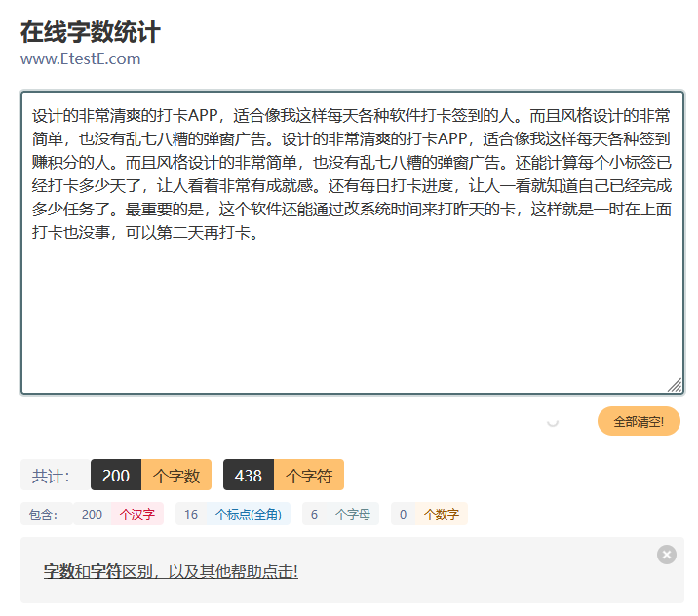Click the 个标点(全角) blue badge
Screen dimensions: 698x616
point(249,514)
